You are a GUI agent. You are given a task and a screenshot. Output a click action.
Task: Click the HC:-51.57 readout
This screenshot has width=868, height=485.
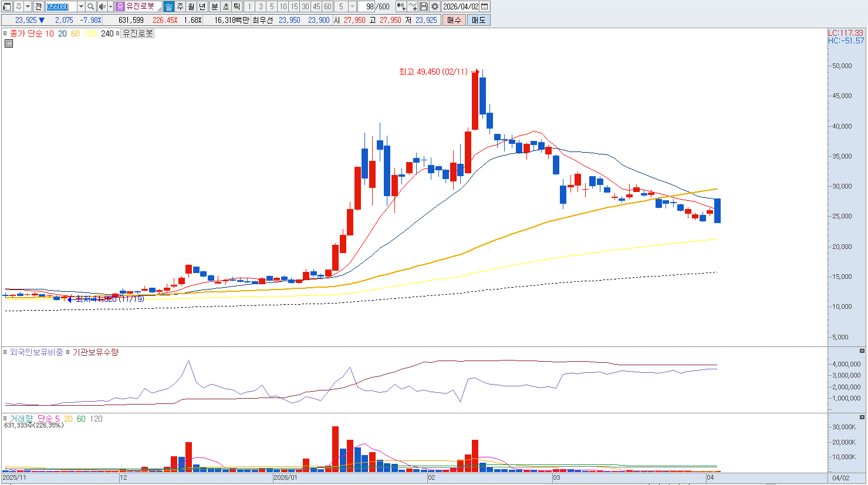(x=846, y=41)
